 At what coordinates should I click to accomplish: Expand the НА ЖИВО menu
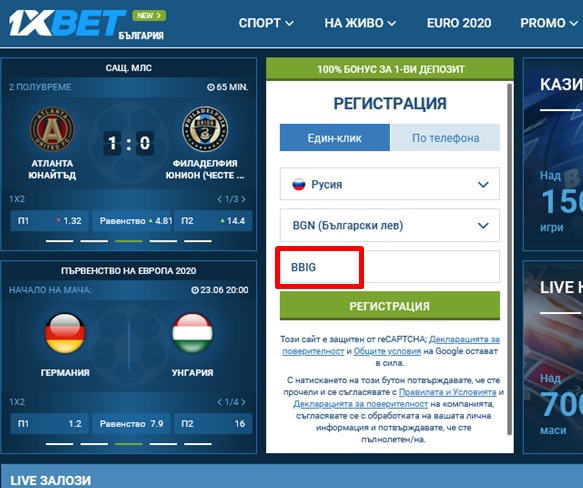[x=360, y=23]
